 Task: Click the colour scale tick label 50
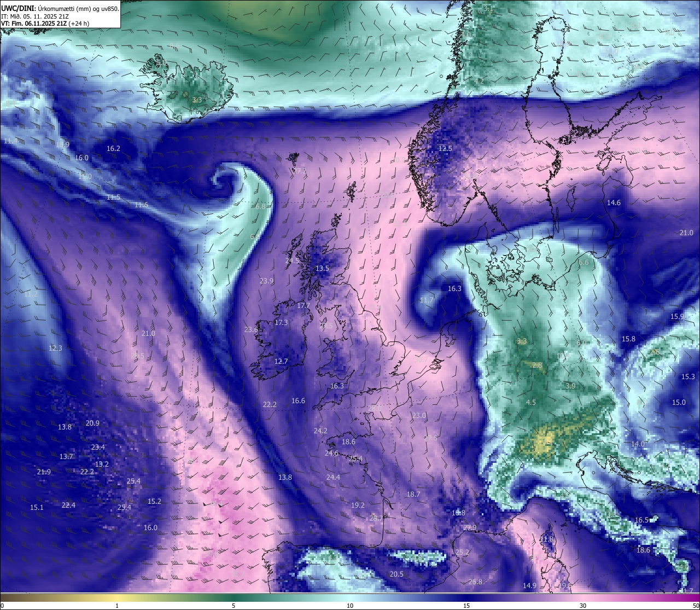click(x=696, y=606)
